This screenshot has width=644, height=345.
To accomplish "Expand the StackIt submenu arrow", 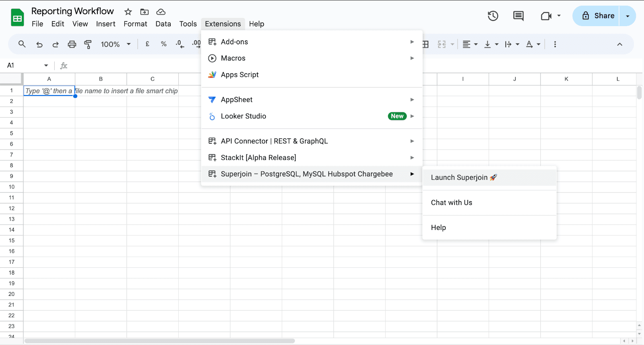I will click(412, 157).
